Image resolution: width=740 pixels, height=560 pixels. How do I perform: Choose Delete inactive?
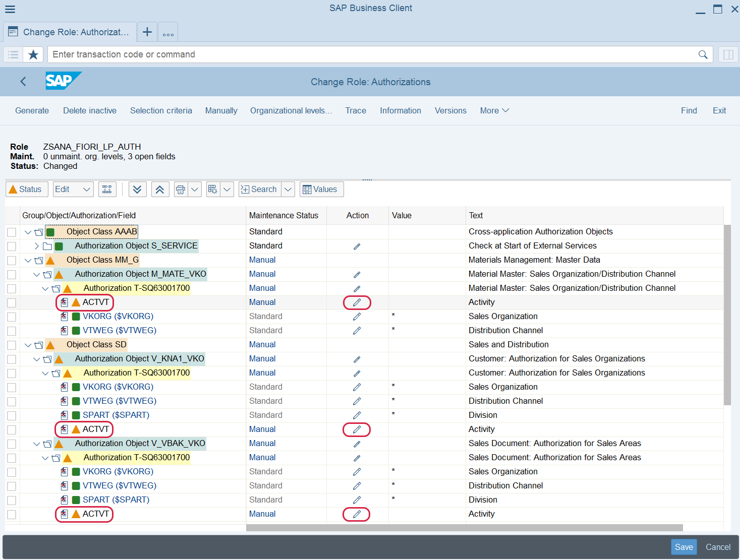pyautogui.click(x=90, y=111)
